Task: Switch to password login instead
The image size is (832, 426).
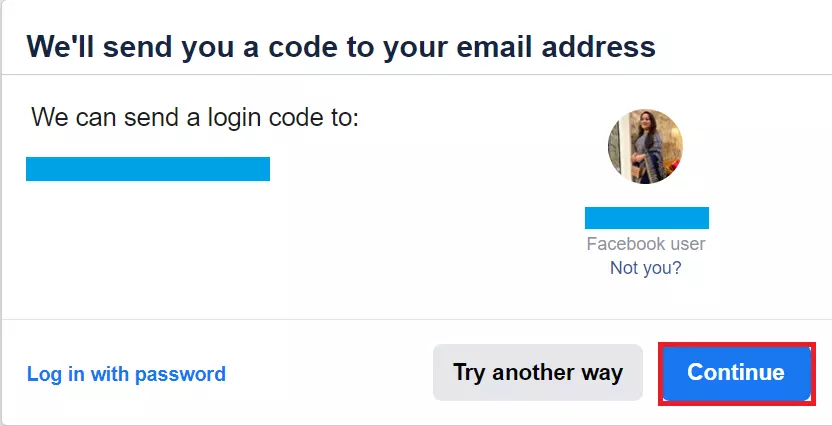Action: coord(126,374)
